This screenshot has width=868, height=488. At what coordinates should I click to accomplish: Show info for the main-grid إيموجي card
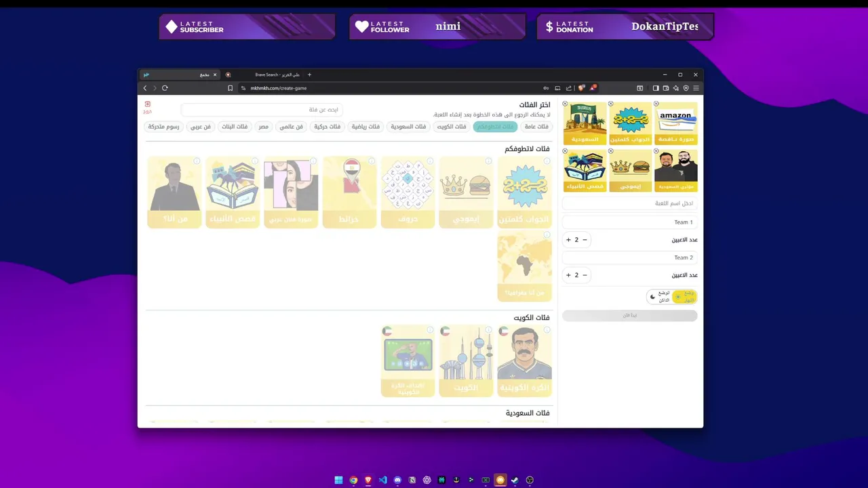488,161
